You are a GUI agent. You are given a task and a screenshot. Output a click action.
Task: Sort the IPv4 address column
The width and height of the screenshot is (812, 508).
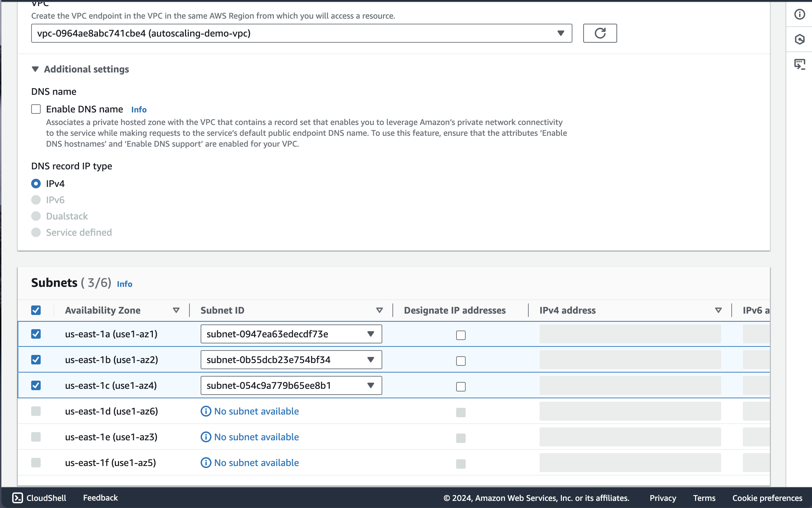(718, 310)
